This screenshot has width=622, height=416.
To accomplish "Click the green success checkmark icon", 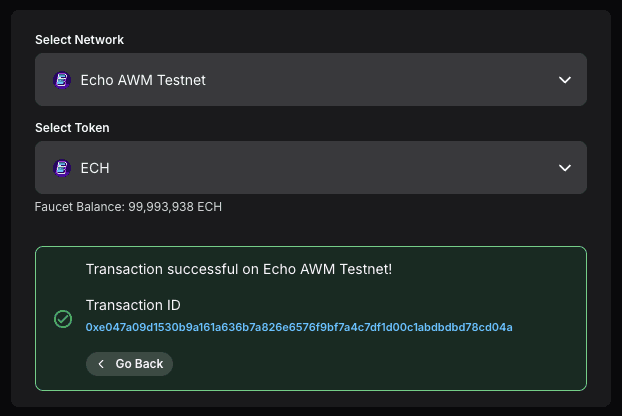I will [x=62, y=319].
